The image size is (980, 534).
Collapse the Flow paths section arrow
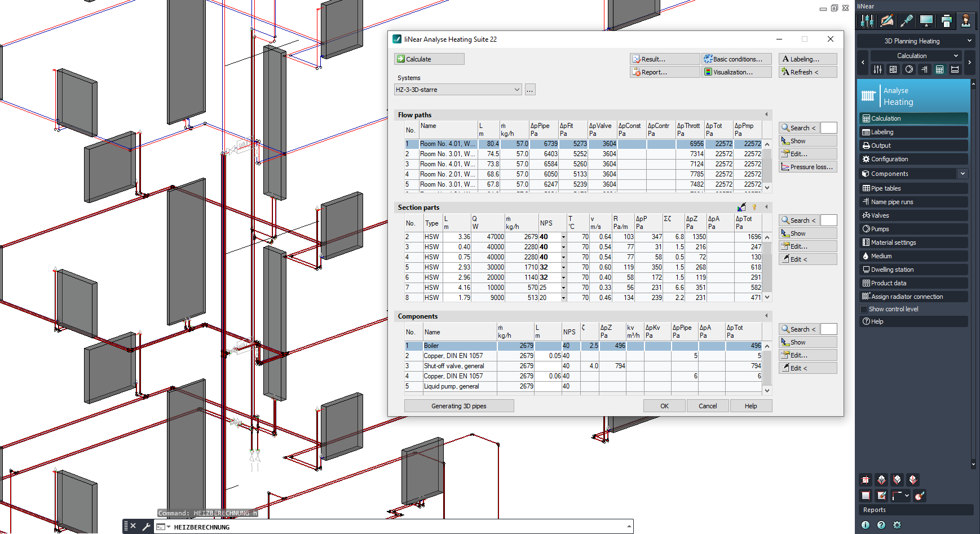click(766, 114)
